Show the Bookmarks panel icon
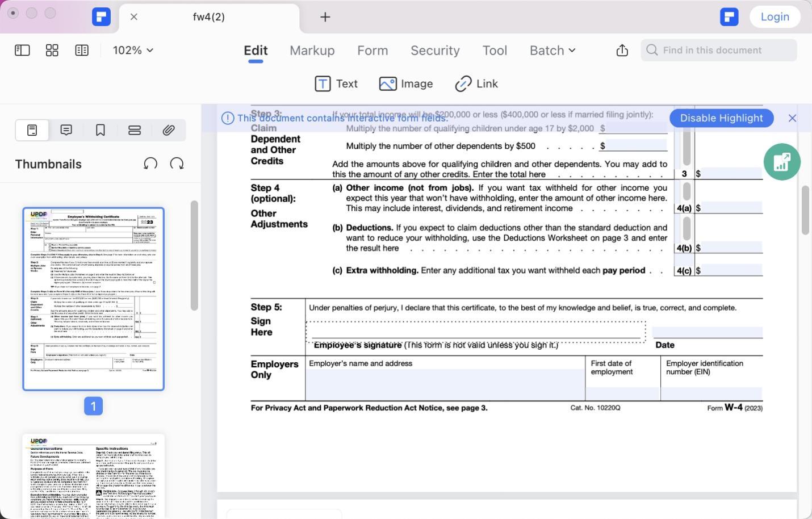The width and height of the screenshot is (812, 519). pyautogui.click(x=101, y=130)
